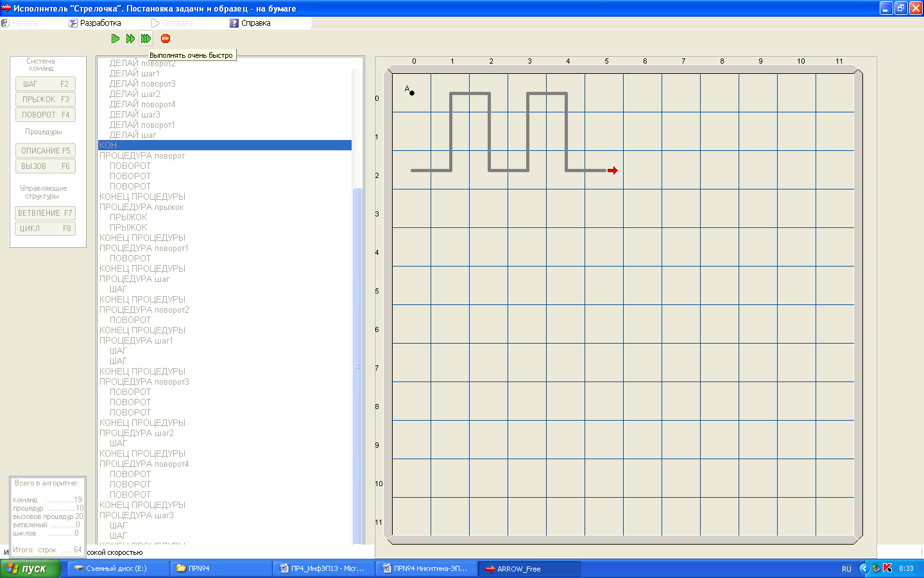Insert the ШАГ F2 command
924x578 pixels.
pos(46,84)
